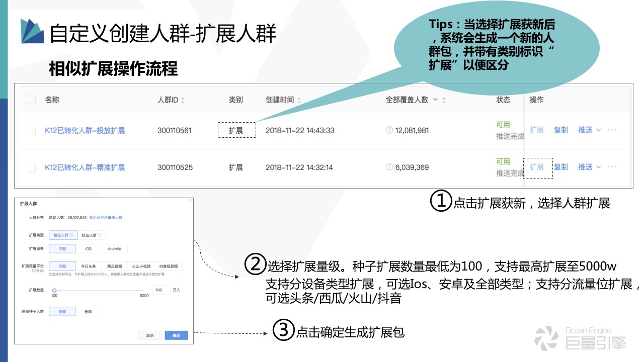
Task: Open the K12已转化人群–精准扩展 audience link
Action: tap(85, 167)
